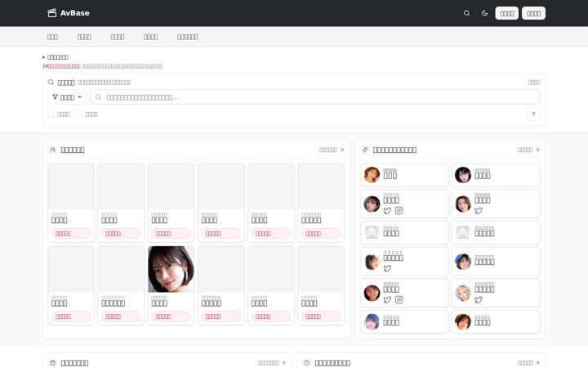Focus the wide search input field
This screenshot has height=368, width=588.
click(315, 97)
